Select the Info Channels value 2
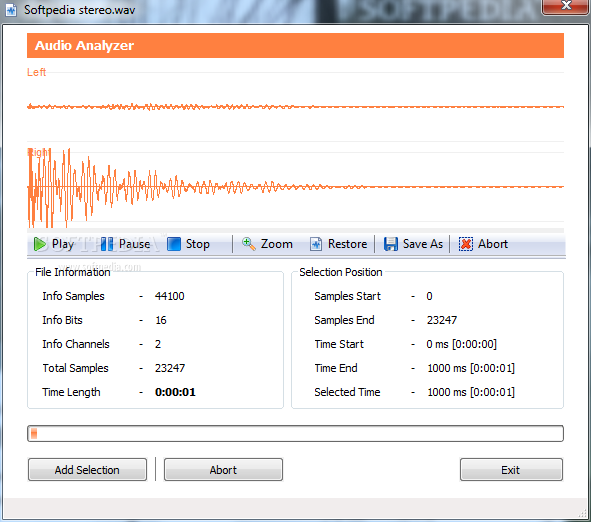The width and height of the screenshot is (591, 522). [x=158, y=344]
